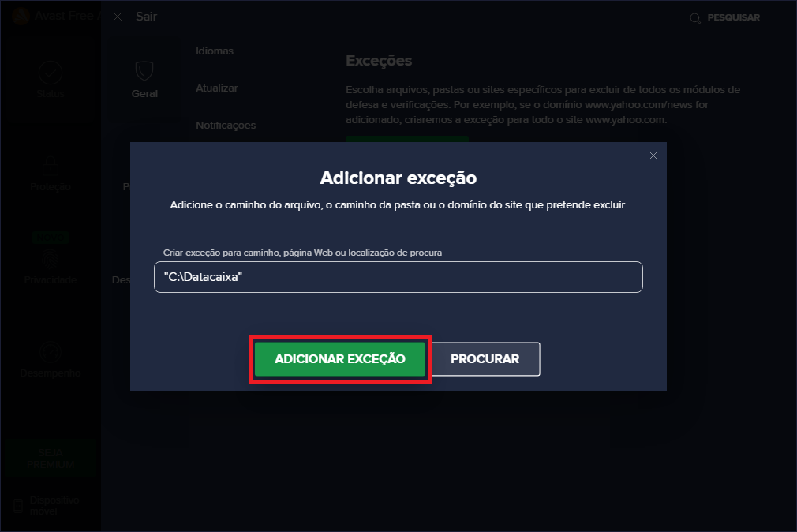Click the Status checkmark icon in sidebar

[x=51, y=73]
